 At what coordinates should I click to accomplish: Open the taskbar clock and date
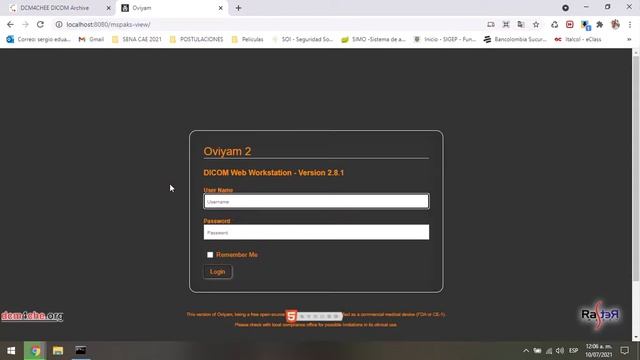click(599, 351)
